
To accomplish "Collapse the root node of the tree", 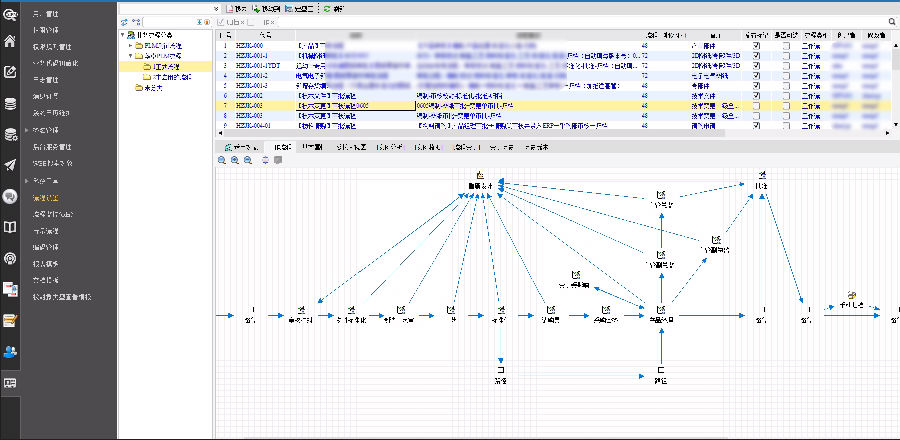I will coord(123,35).
